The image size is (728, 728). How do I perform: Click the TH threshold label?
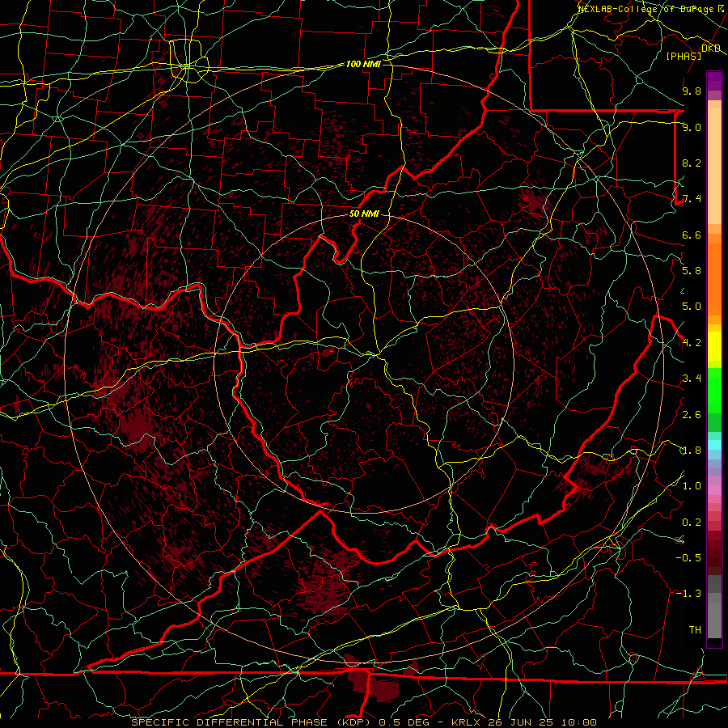[x=695, y=630]
